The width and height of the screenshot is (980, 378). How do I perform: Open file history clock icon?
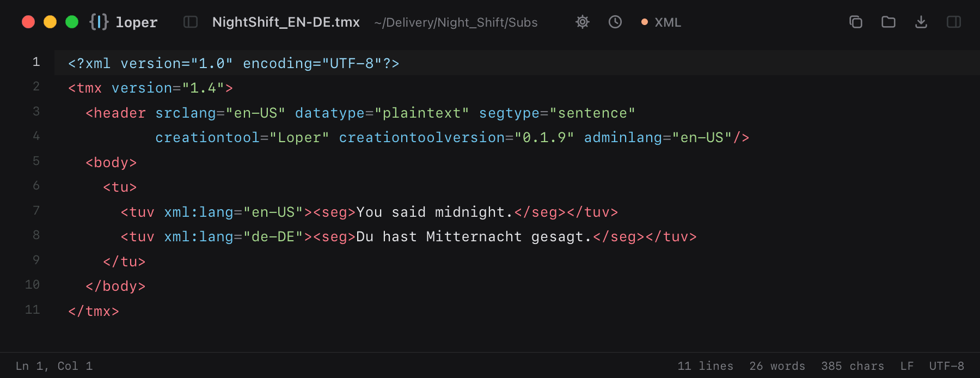pyautogui.click(x=615, y=22)
